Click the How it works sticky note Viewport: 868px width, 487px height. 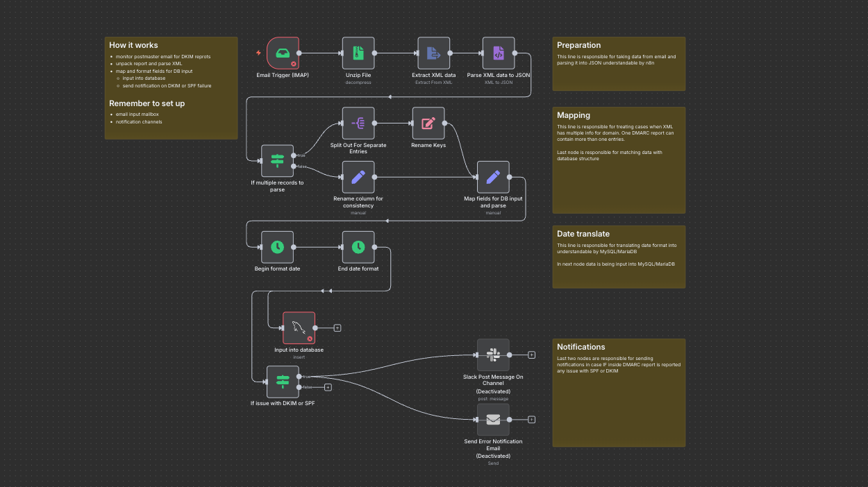[171, 88]
